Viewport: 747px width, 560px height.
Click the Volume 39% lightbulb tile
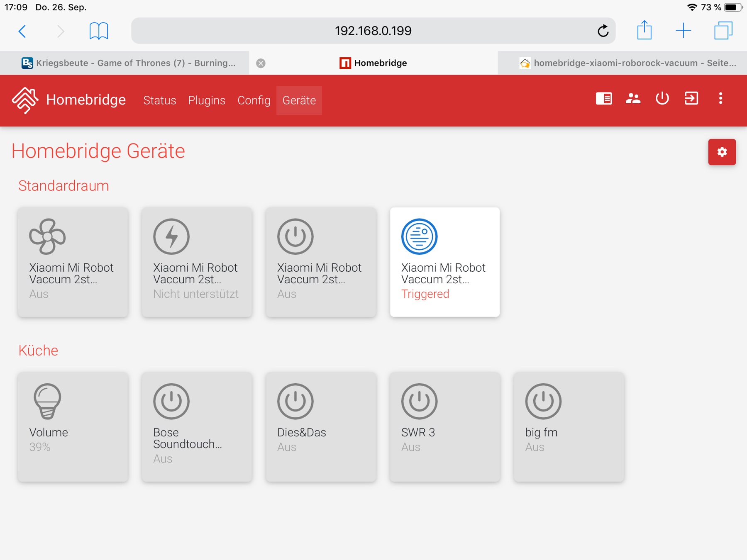tap(73, 427)
